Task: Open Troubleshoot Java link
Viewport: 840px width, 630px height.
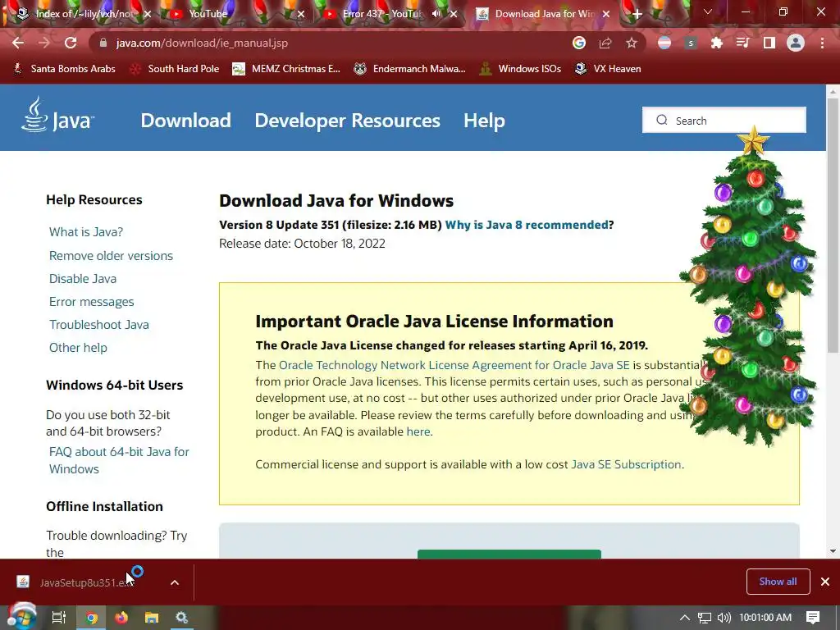Action: tap(99, 325)
